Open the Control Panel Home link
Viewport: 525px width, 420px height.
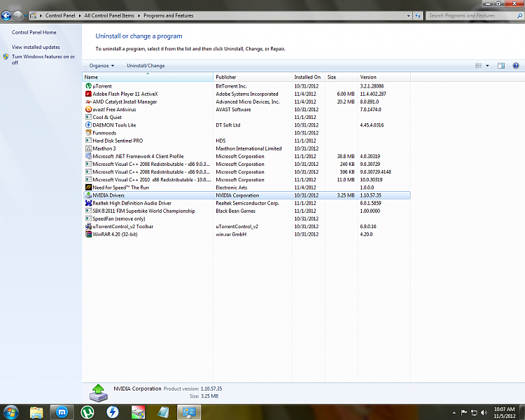point(34,32)
